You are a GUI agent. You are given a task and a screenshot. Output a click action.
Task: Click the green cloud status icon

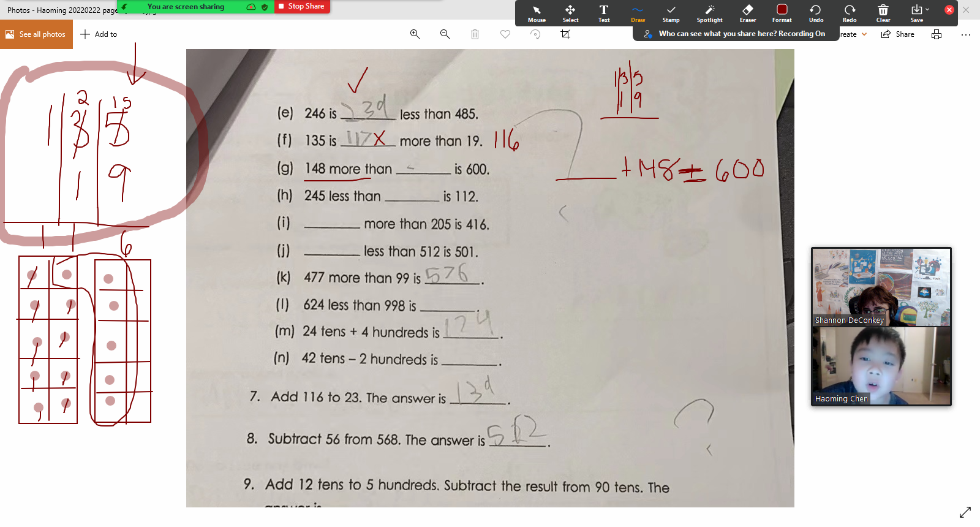(x=251, y=7)
